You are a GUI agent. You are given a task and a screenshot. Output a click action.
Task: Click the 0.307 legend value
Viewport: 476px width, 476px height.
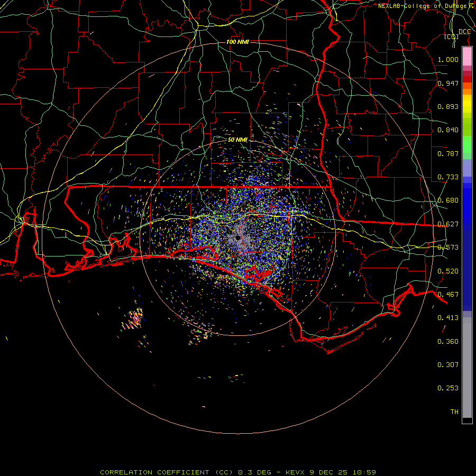[x=448, y=364]
